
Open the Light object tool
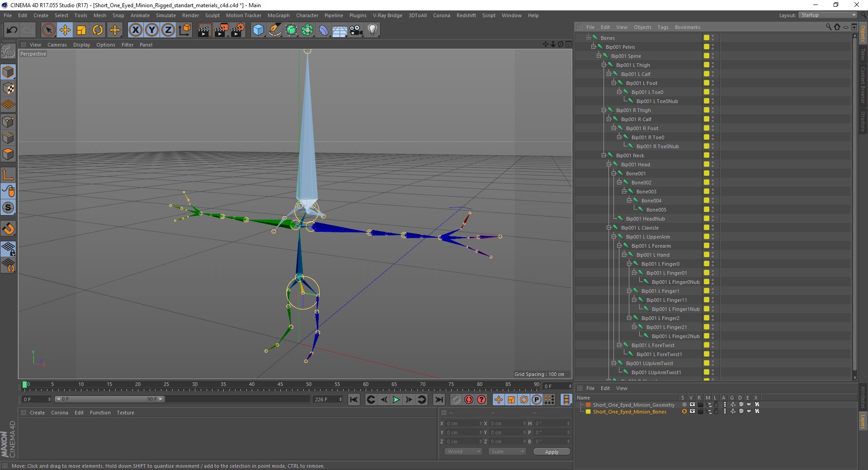click(x=372, y=30)
